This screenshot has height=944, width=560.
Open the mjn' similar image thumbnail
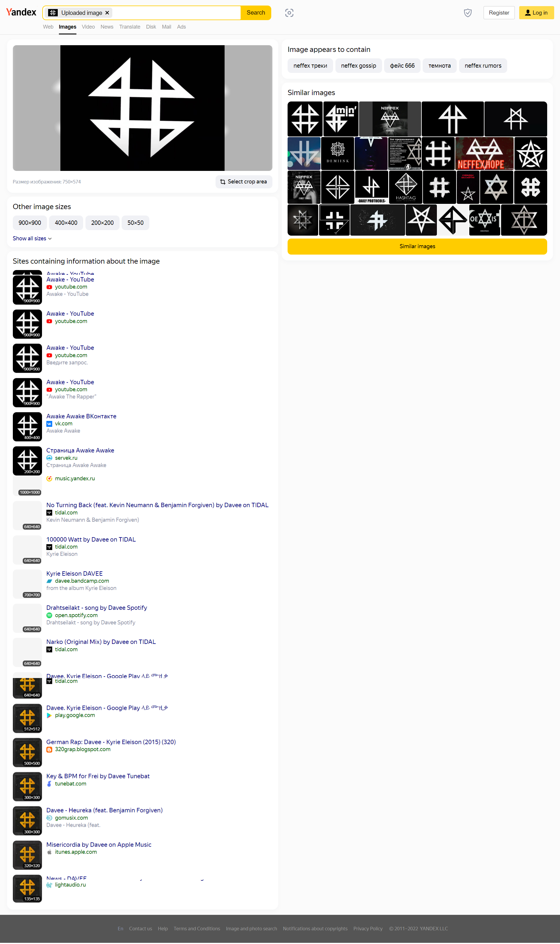point(341,119)
